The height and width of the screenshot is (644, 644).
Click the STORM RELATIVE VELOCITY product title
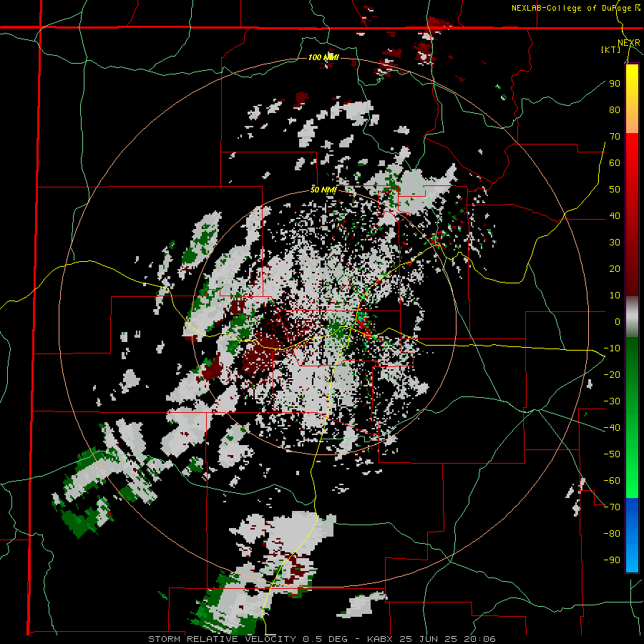222,639
